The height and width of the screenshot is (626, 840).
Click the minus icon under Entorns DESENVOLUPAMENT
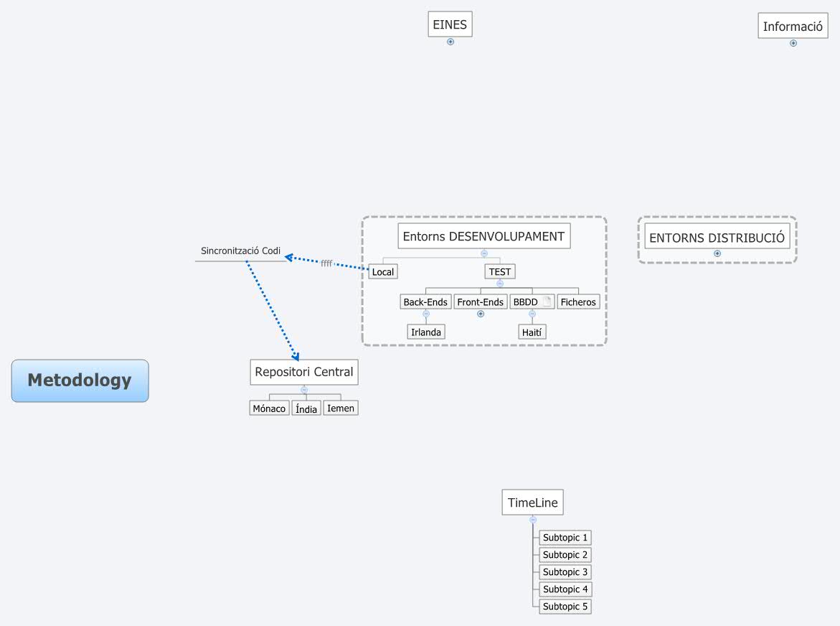click(x=483, y=253)
